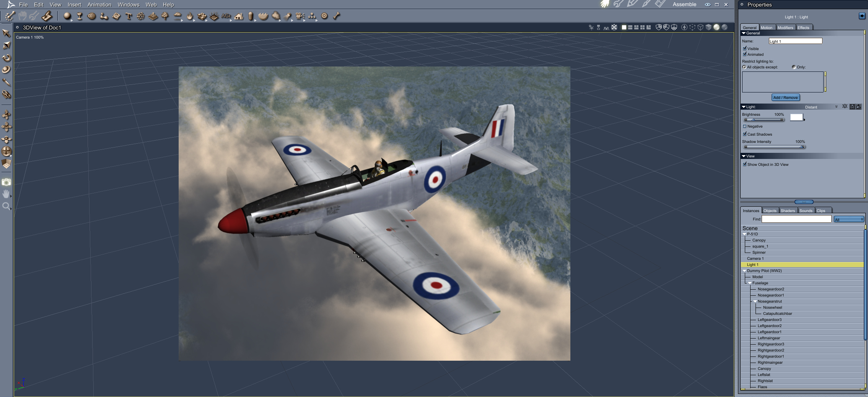This screenshot has height=397, width=868.
Task: Switch to four-view layout icon
Action: [x=643, y=28]
